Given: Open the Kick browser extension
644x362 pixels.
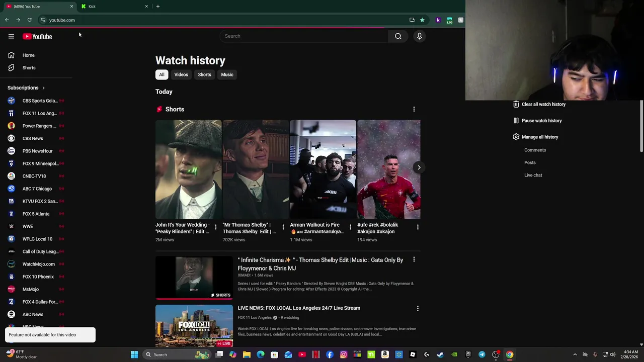Looking at the screenshot, I should (438, 20).
